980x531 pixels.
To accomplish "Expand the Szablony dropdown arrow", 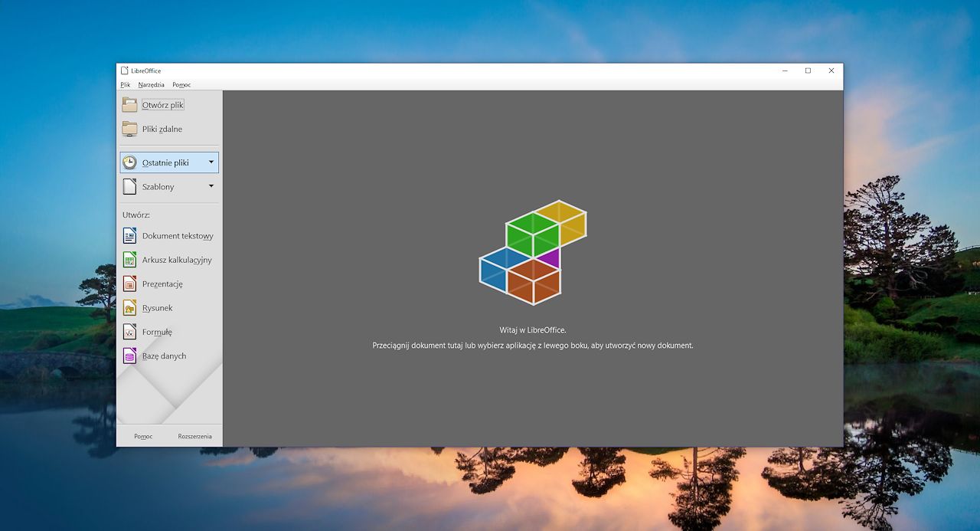I will [x=211, y=186].
